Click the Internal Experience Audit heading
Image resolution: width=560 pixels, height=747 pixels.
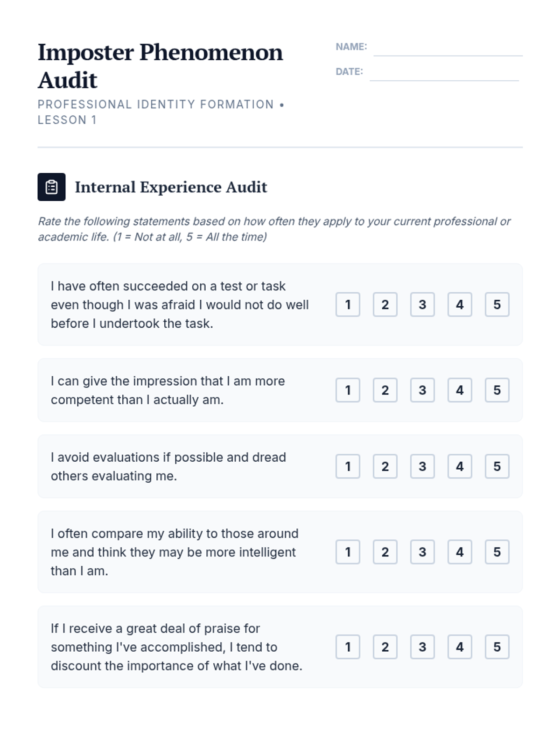pyautogui.click(x=171, y=187)
